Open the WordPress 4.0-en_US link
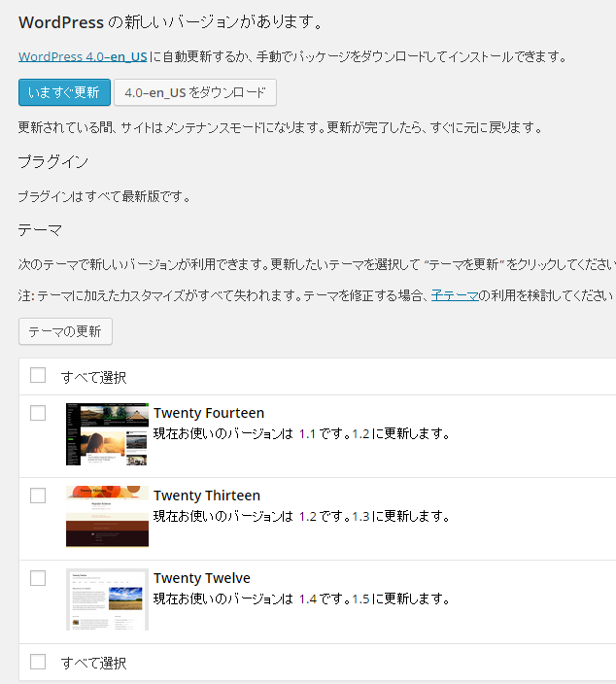Screen dimensions: 616x684 coord(83,56)
